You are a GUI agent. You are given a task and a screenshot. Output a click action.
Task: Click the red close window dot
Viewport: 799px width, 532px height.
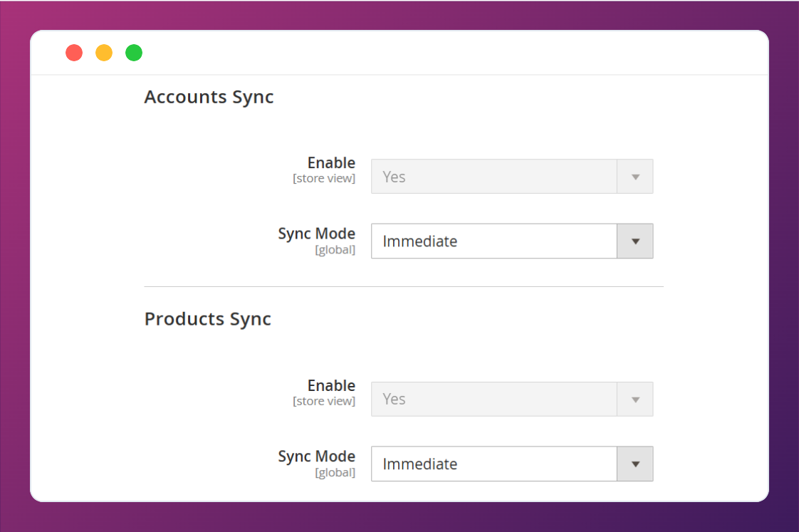point(74,53)
